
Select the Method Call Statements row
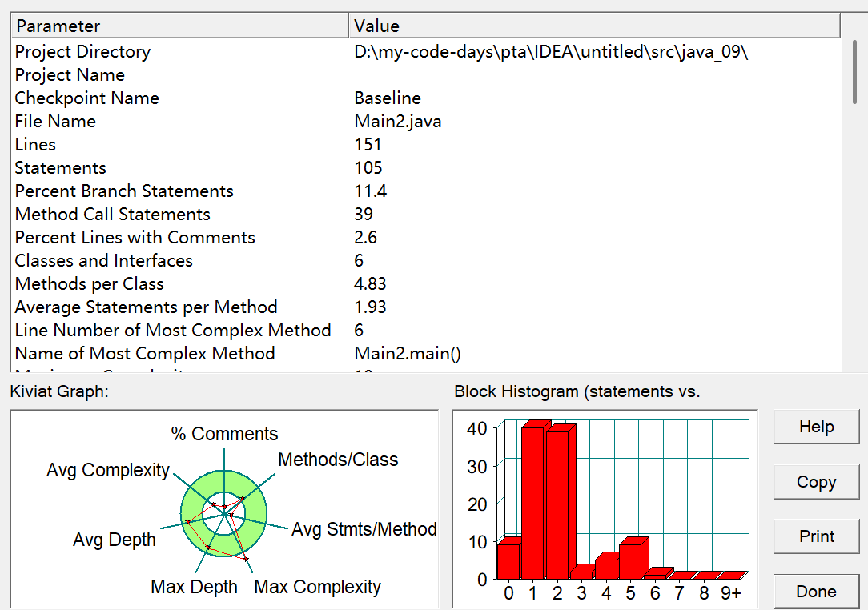(x=426, y=215)
